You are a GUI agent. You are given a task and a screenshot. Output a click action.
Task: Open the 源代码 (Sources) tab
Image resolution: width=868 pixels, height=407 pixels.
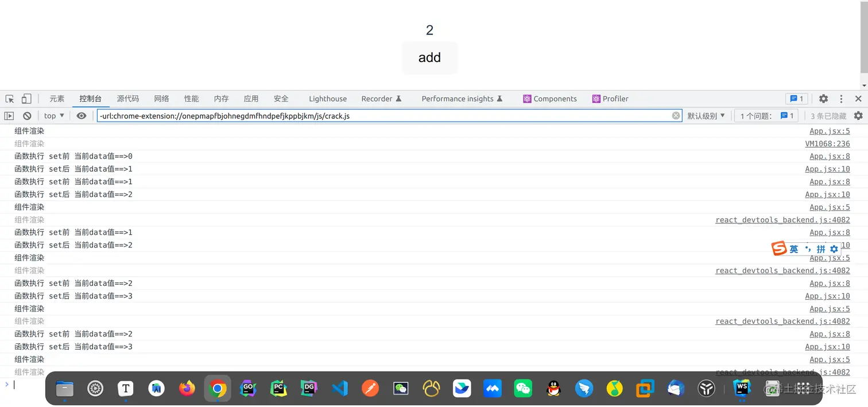coord(128,99)
